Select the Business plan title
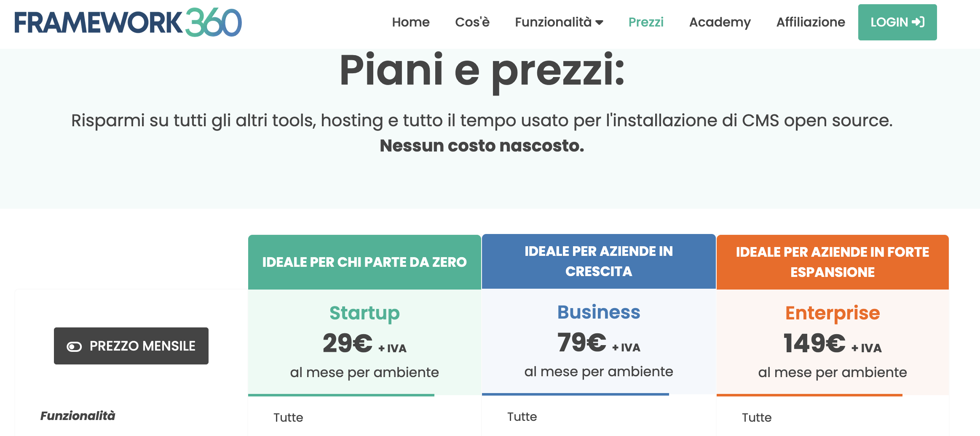The height and width of the screenshot is (436, 980). tap(598, 312)
